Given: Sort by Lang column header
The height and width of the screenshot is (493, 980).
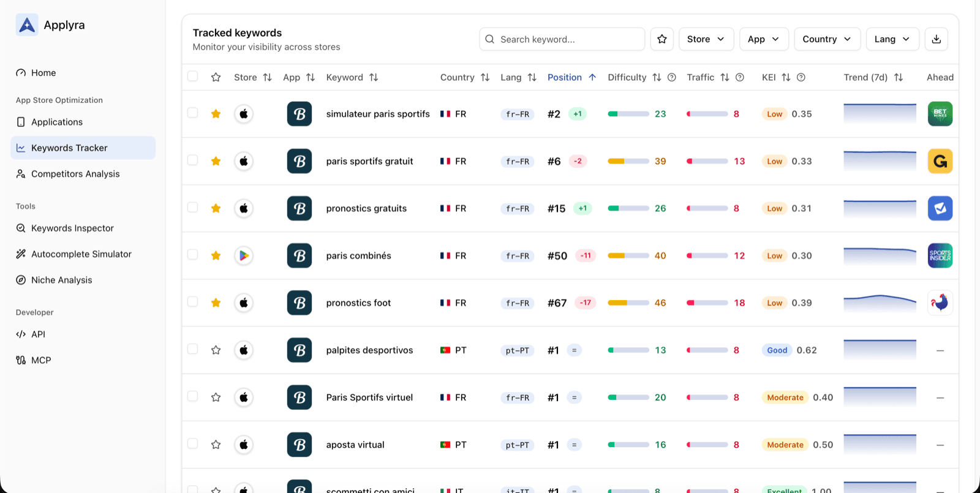Looking at the screenshot, I should tap(518, 77).
